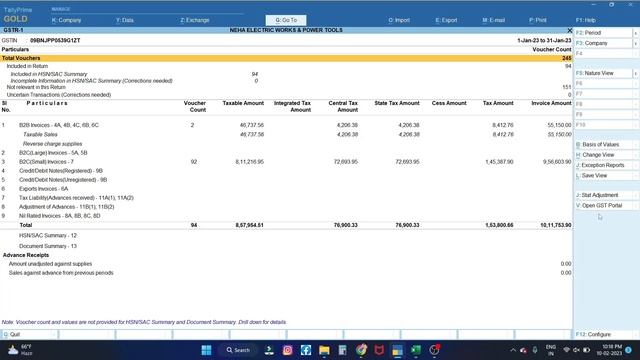640x360 pixels.
Task: Expand arrow beside F5: Nature View
Action: coord(636,73)
